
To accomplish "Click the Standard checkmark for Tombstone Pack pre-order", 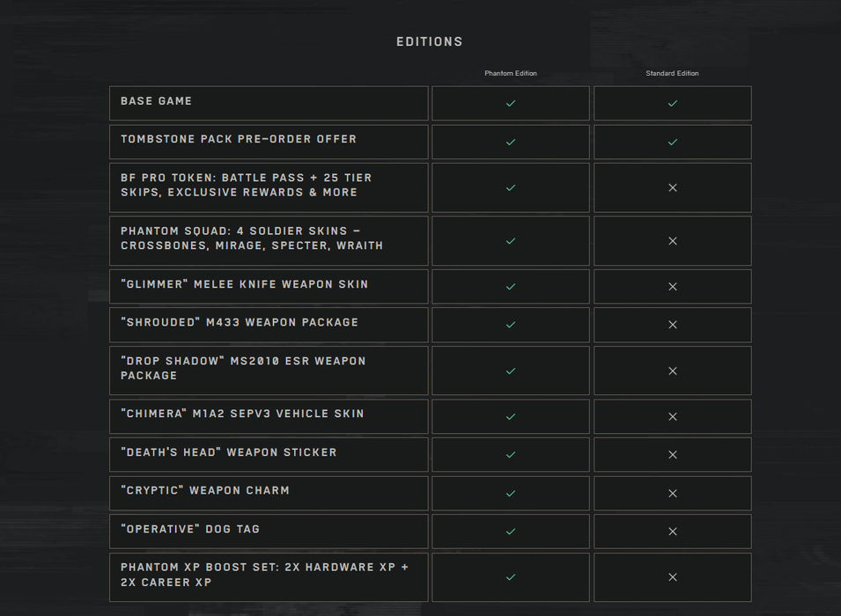I will [673, 142].
